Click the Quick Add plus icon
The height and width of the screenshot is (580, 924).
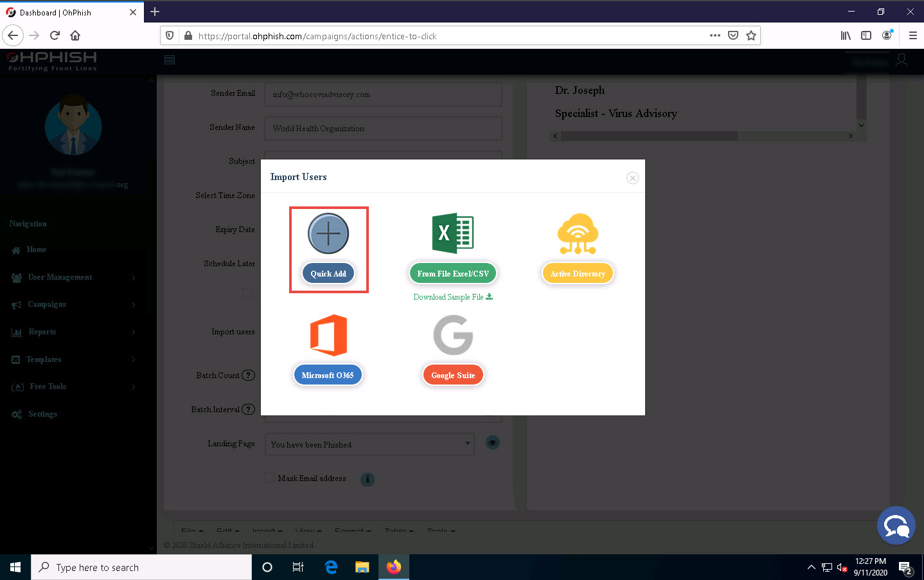pyautogui.click(x=328, y=233)
